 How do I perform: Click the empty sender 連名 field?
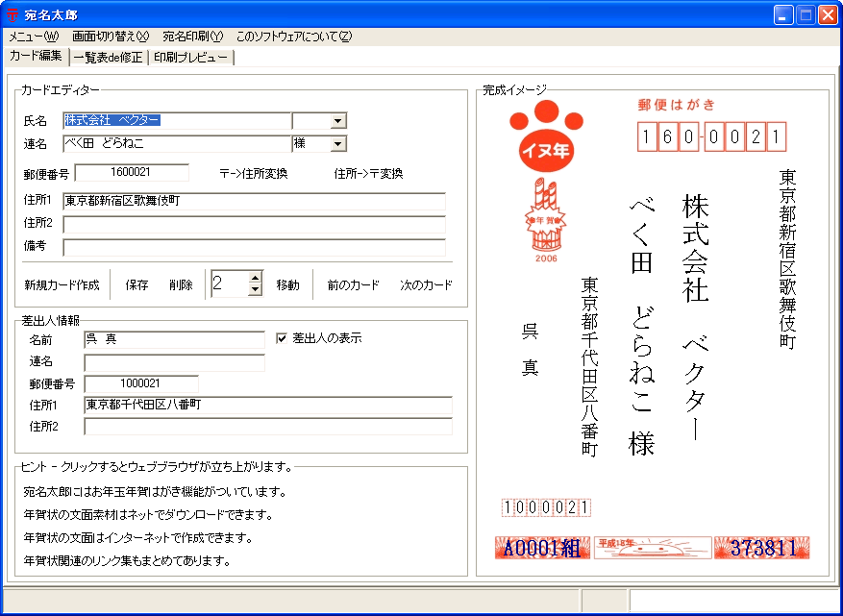point(174,363)
